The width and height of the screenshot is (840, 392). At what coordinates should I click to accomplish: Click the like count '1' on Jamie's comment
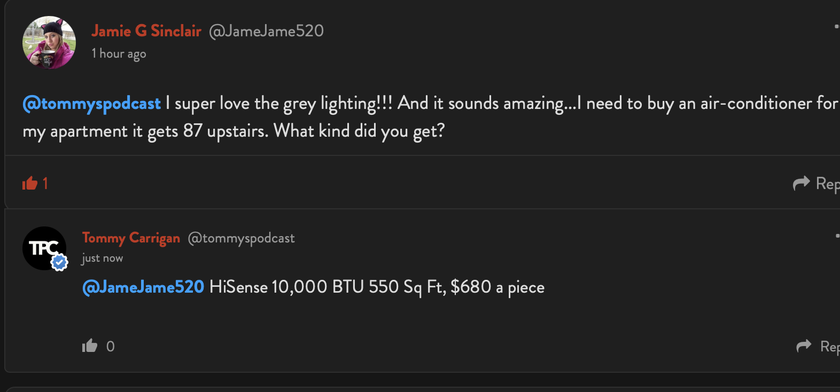(x=46, y=184)
